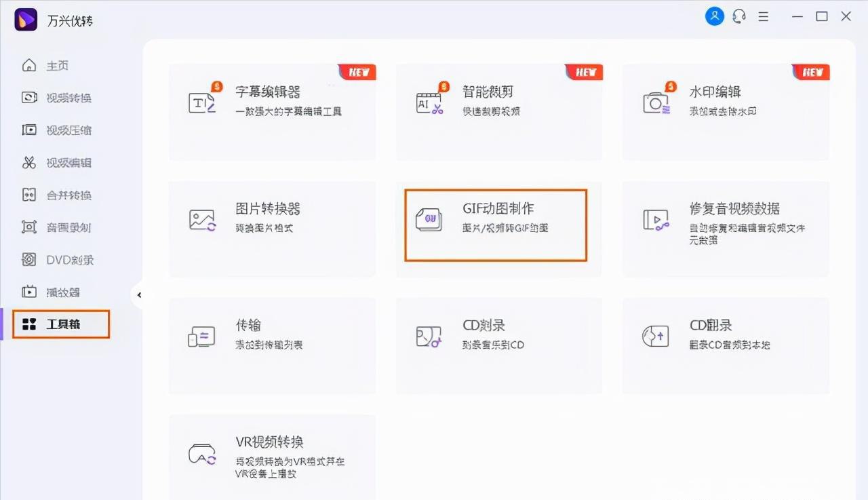Maximize the 万兴优转 window
The width and height of the screenshot is (868, 500).
(821, 17)
